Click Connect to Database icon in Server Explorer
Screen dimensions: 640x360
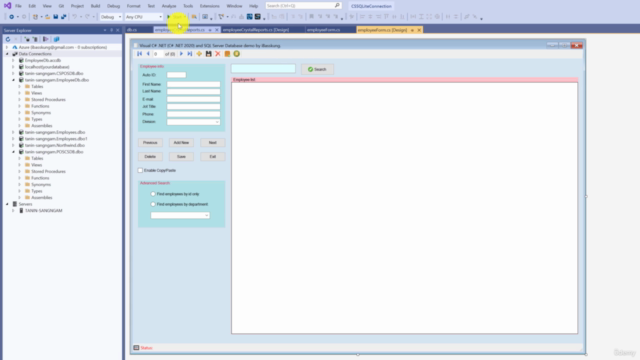(27, 39)
